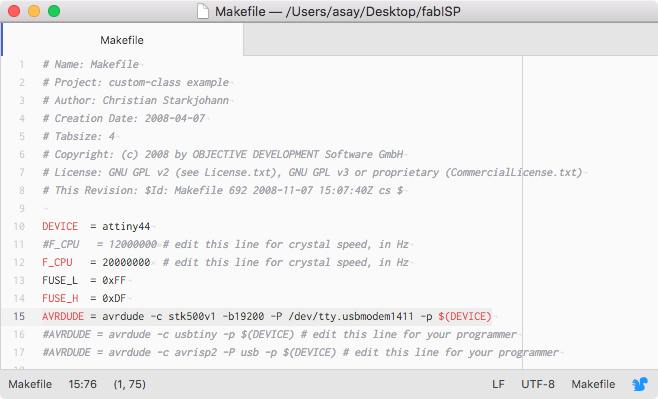Click the file document icon in title bar
The height and width of the screenshot is (399, 658).
click(x=203, y=11)
